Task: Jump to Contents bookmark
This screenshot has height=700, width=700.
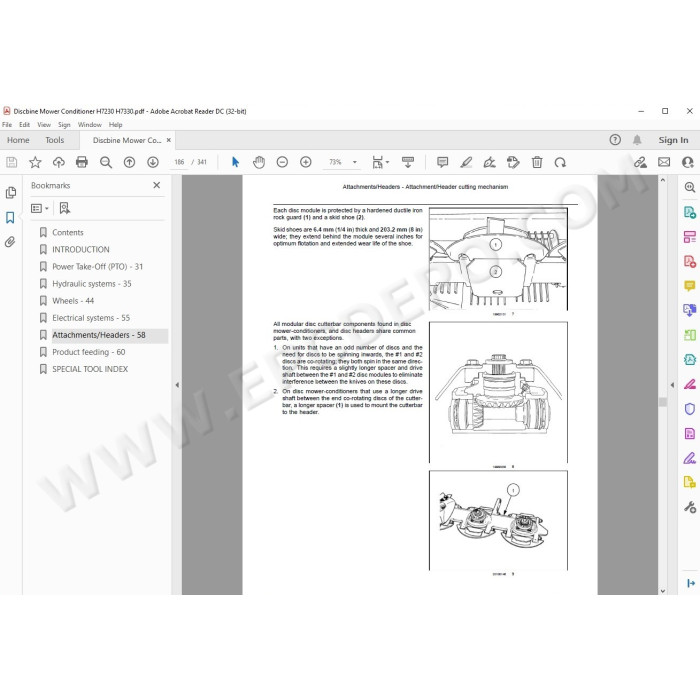Action: coord(68,232)
